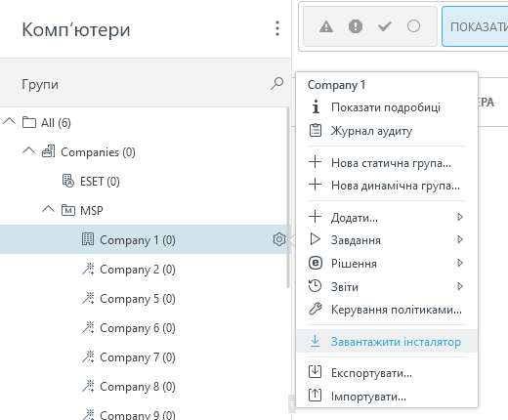The width and height of the screenshot is (508, 420).
Task: Click the Експортувати download icon
Action: (x=315, y=372)
